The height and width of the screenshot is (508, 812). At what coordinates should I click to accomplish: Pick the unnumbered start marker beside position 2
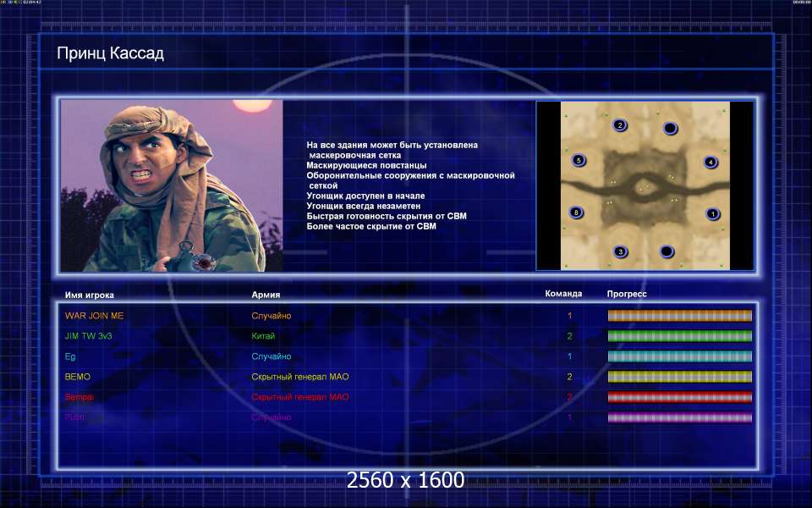670,128
